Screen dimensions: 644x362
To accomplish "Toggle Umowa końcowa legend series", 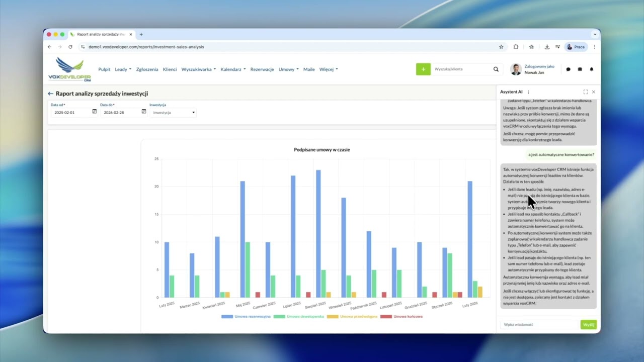I will click(401, 316).
